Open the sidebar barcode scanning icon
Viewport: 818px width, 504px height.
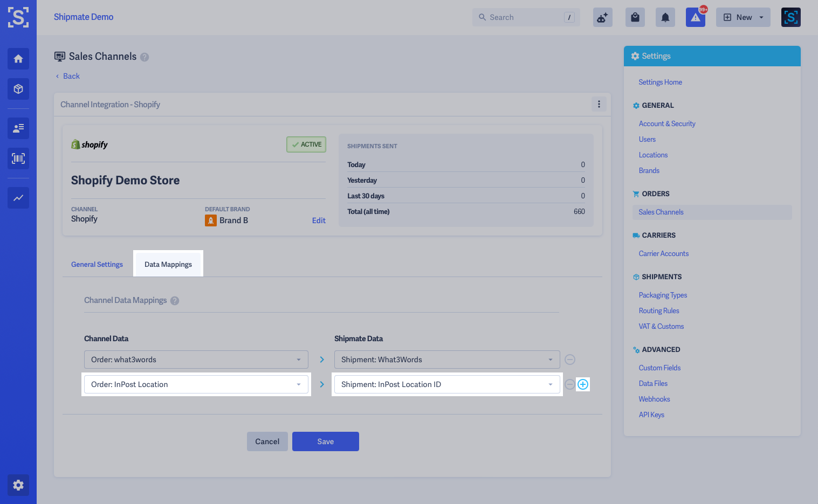click(x=18, y=158)
